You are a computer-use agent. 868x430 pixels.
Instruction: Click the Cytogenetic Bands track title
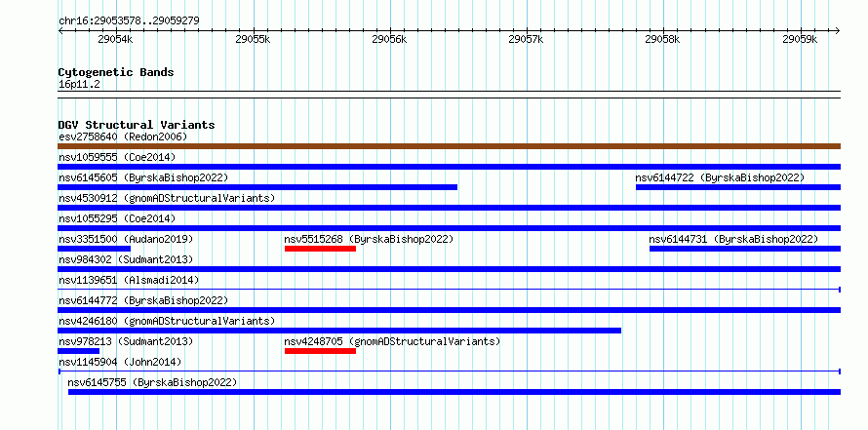(x=116, y=72)
